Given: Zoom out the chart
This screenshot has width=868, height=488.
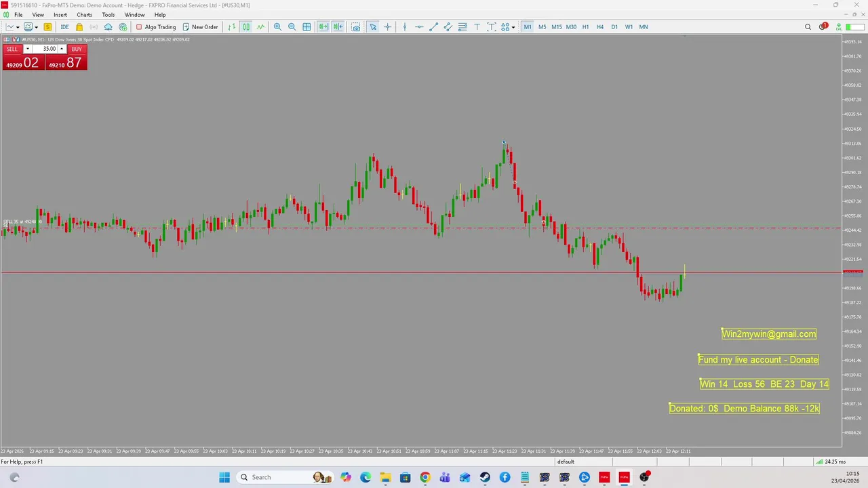Looking at the screenshot, I should tap(292, 27).
